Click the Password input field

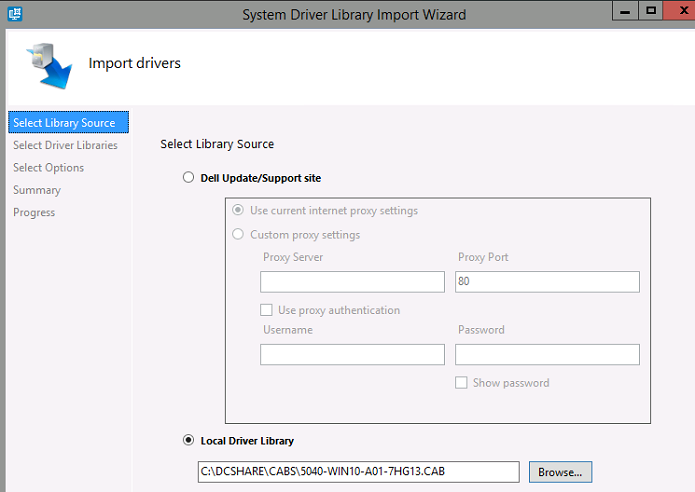[x=547, y=355]
